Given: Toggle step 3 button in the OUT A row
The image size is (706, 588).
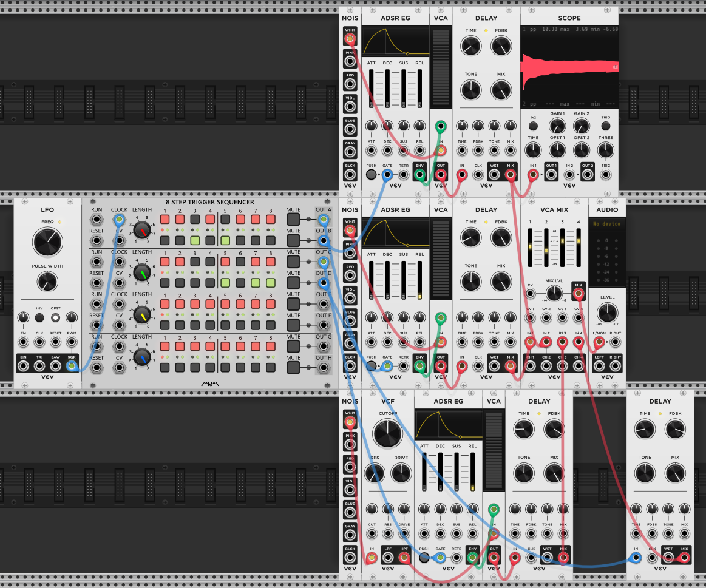Looking at the screenshot, I should point(195,219).
